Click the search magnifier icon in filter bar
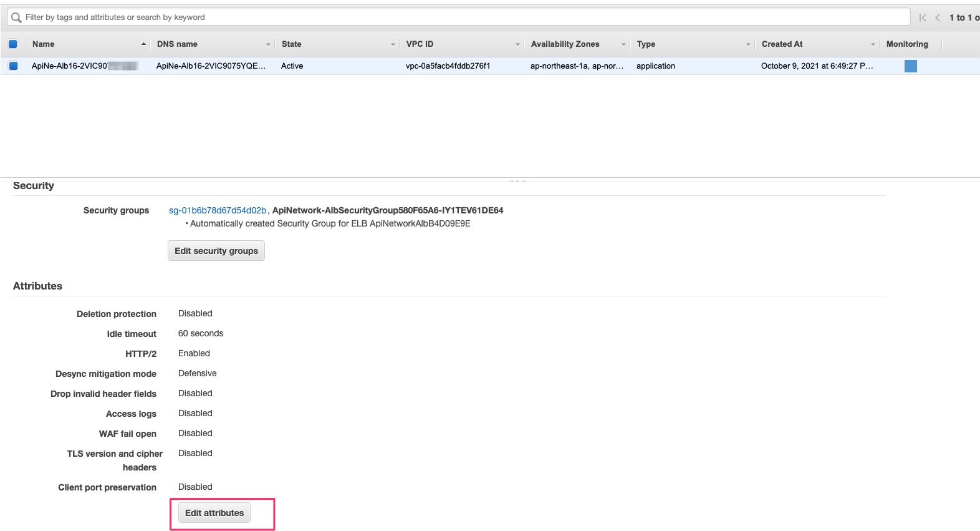Viewport: 980px width, 531px height. (x=16, y=17)
